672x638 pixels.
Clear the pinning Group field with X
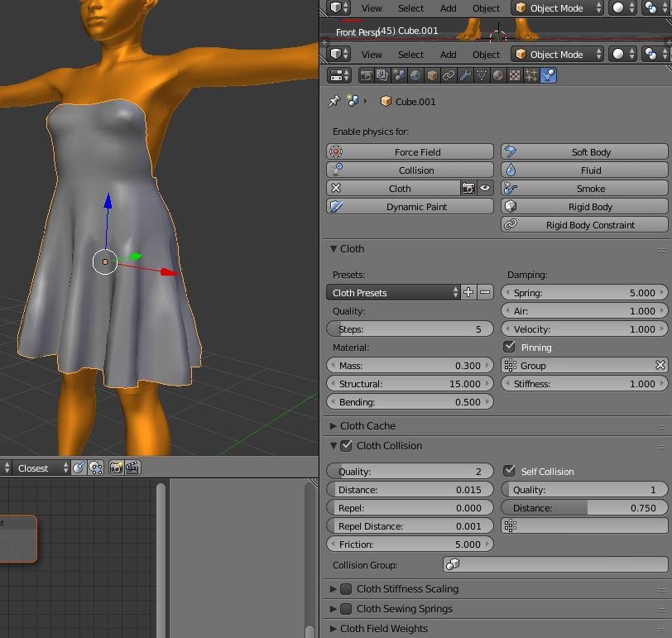660,365
